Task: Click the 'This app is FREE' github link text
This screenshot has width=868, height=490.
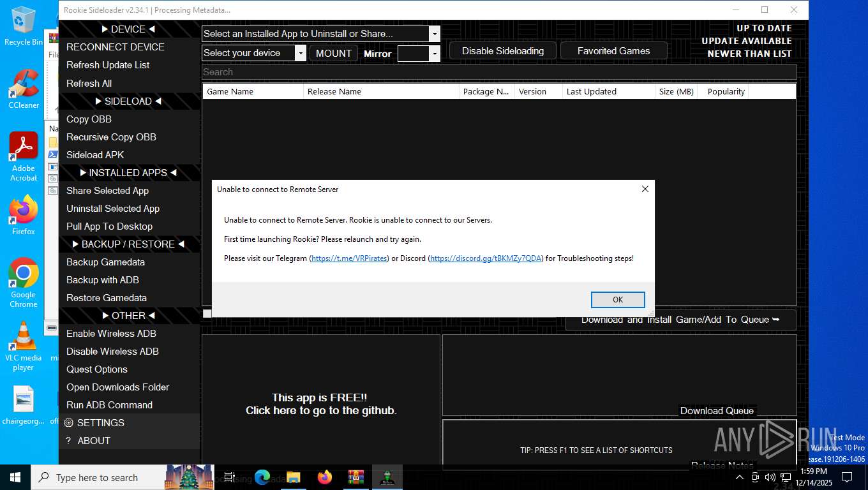Action: (321, 405)
